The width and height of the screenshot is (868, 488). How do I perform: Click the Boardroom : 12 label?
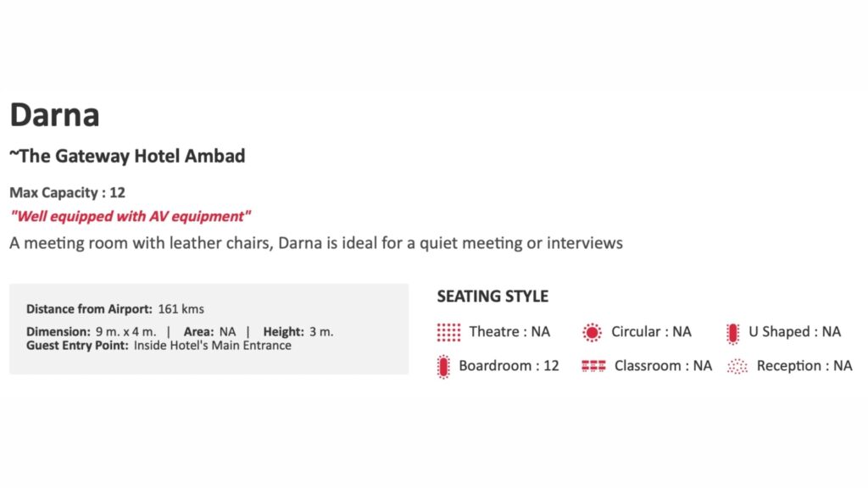click(509, 366)
